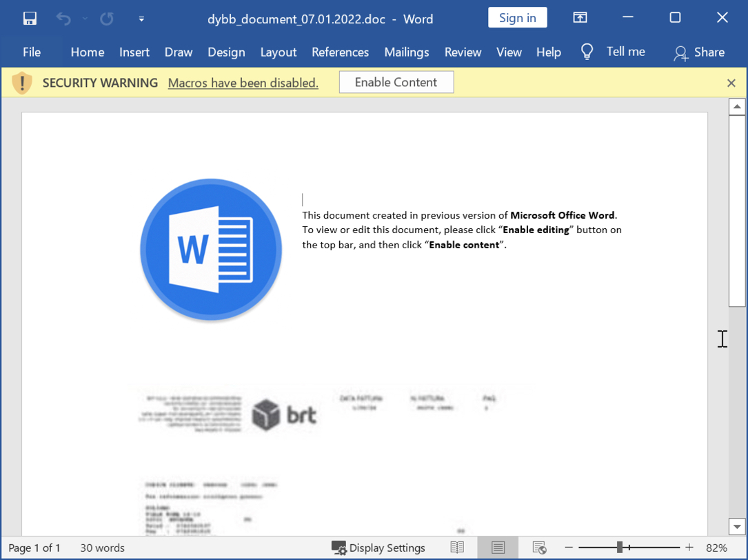Click the zoom in plus button
748x560 pixels.
click(x=689, y=548)
